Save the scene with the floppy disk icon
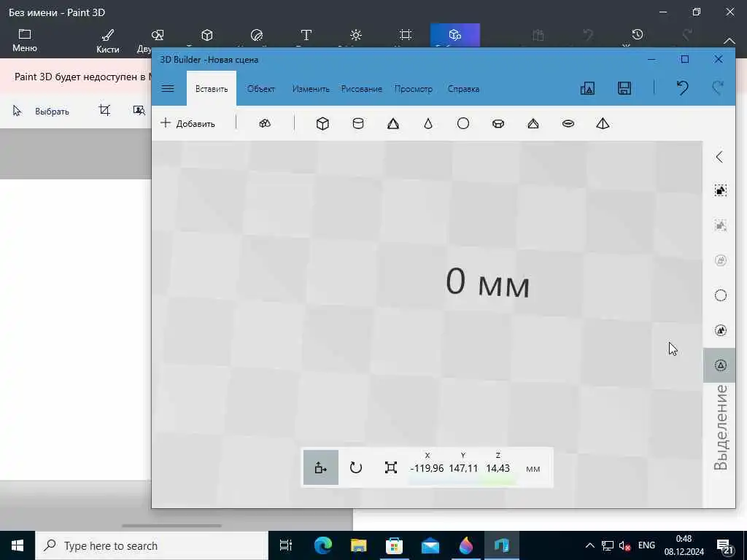747x560 pixels. pyautogui.click(x=624, y=88)
